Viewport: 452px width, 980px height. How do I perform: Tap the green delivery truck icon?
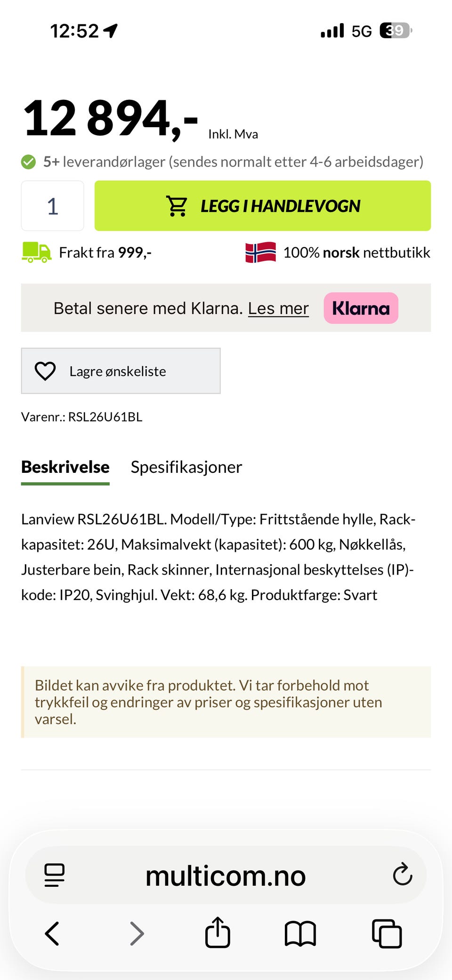pyautogui.click(x=36, y=252)
